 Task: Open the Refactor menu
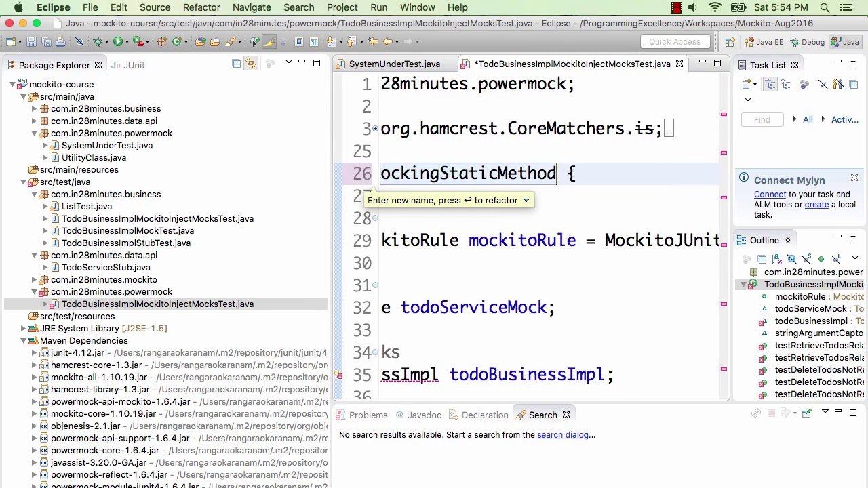click(201, 7)
